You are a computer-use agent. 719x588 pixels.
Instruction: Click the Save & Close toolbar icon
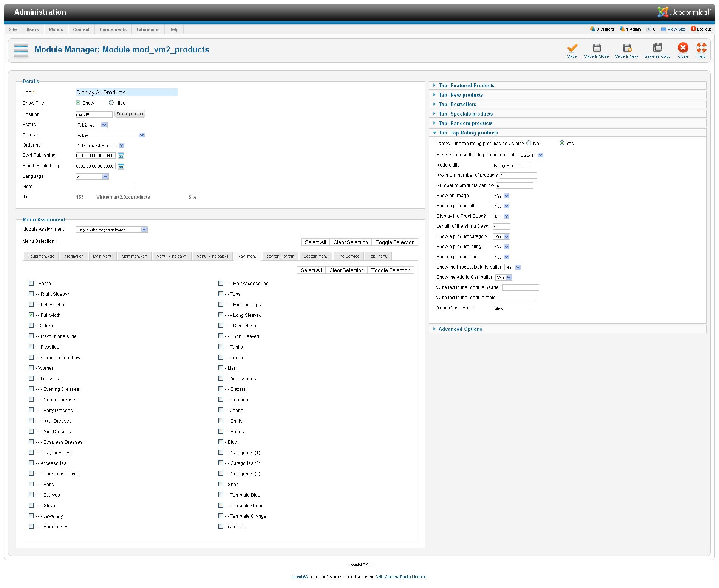tap(596, 48)
